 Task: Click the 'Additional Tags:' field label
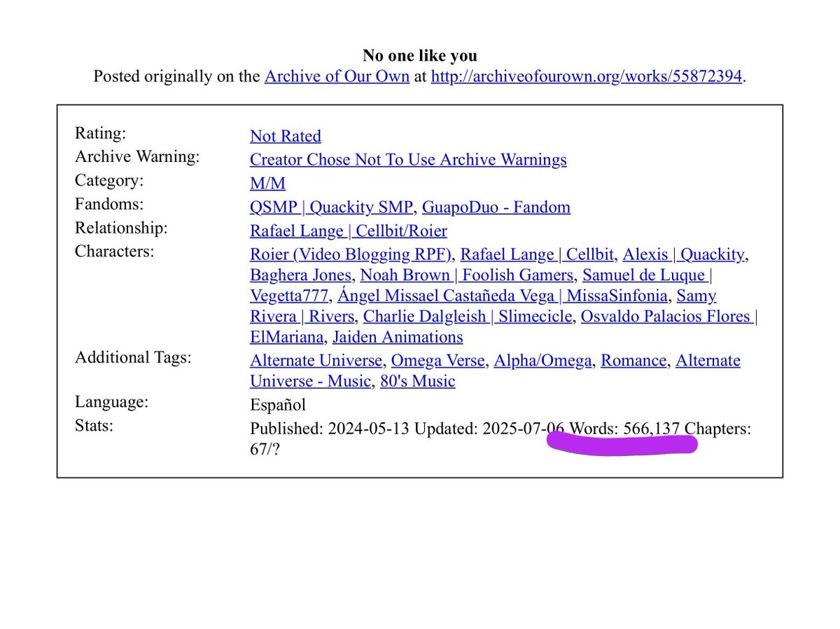(x=133, y=357)
